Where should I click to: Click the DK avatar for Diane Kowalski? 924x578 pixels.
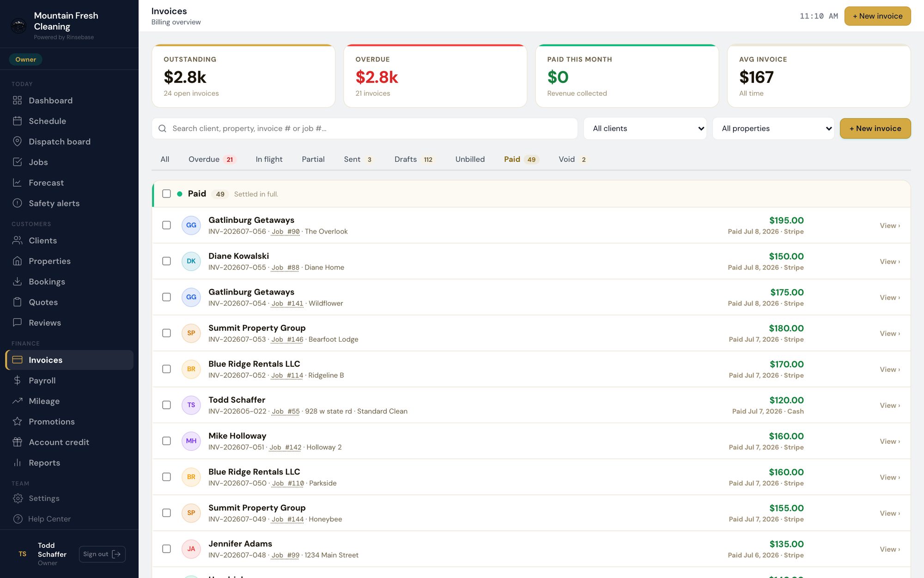[x=191, y=261]
